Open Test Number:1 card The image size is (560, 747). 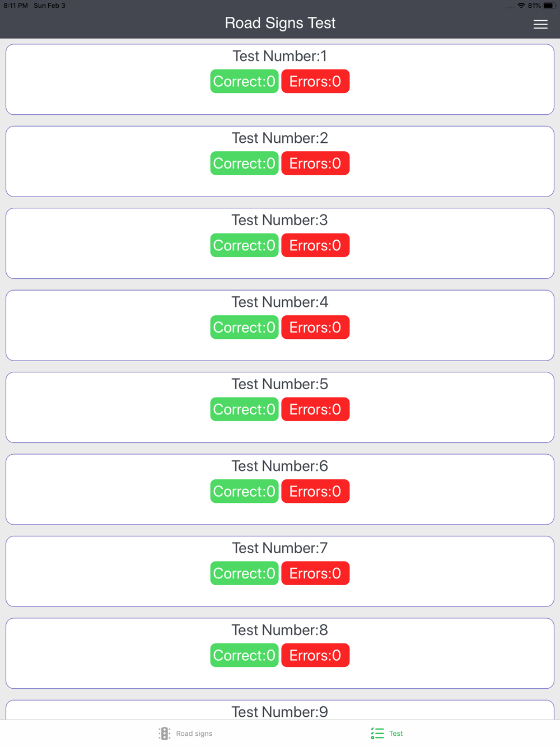[x=280, y=80]
